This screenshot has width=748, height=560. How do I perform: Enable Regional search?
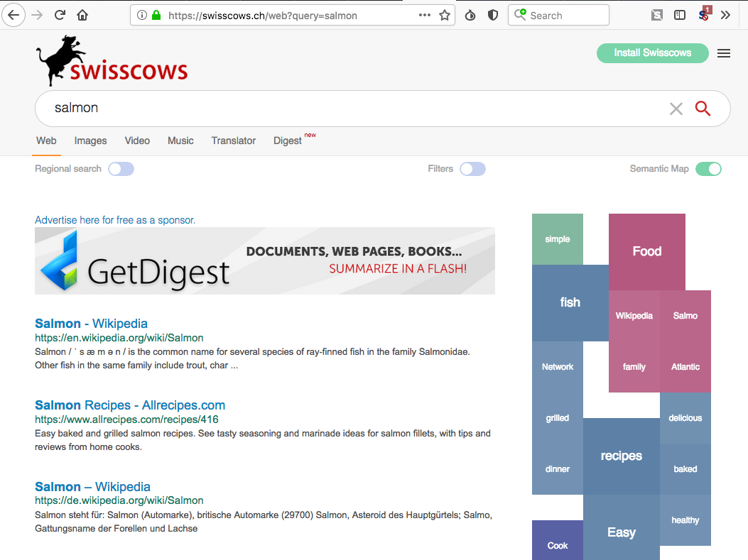coord(121,168)
